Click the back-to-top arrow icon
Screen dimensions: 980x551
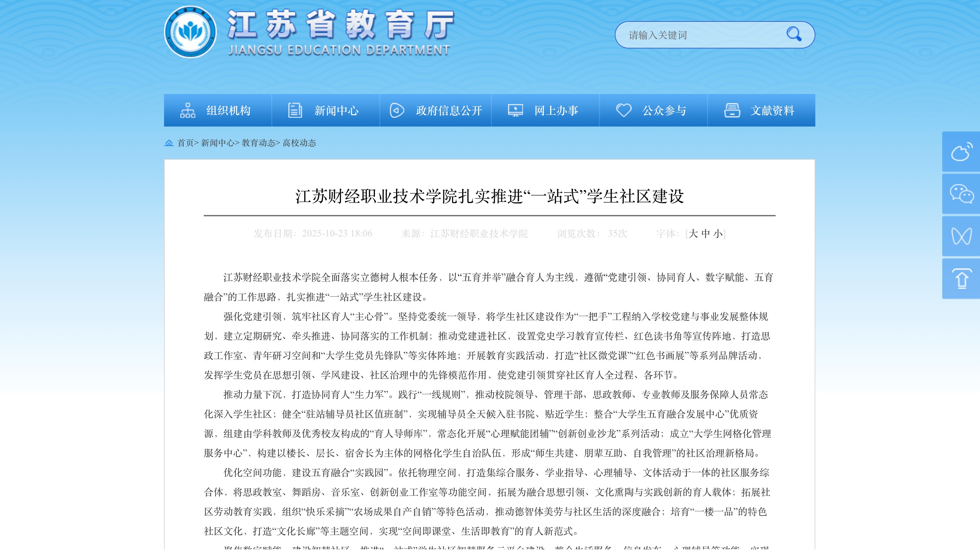tap(961, 279)
